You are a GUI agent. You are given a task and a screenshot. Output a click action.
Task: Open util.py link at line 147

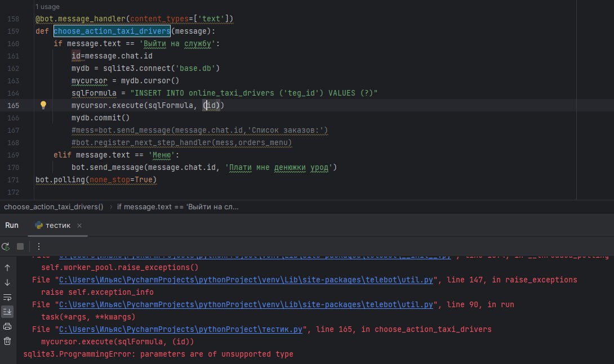(246, 280)
